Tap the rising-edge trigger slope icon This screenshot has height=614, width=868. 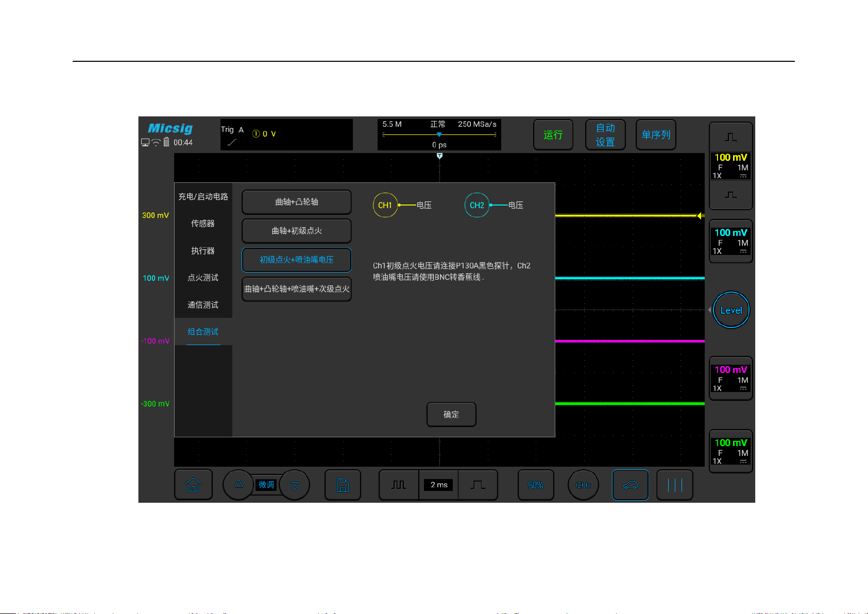pyautogui.click(x=232, y=143)
